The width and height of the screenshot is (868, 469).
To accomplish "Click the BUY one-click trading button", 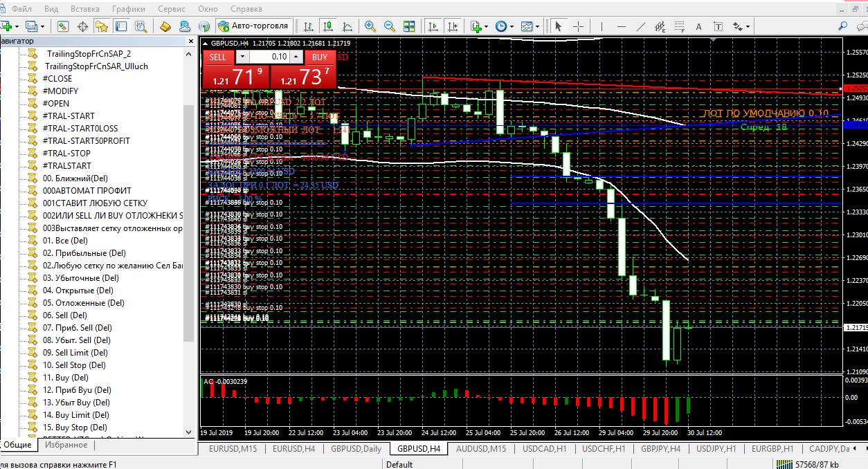I will point(320,57).
